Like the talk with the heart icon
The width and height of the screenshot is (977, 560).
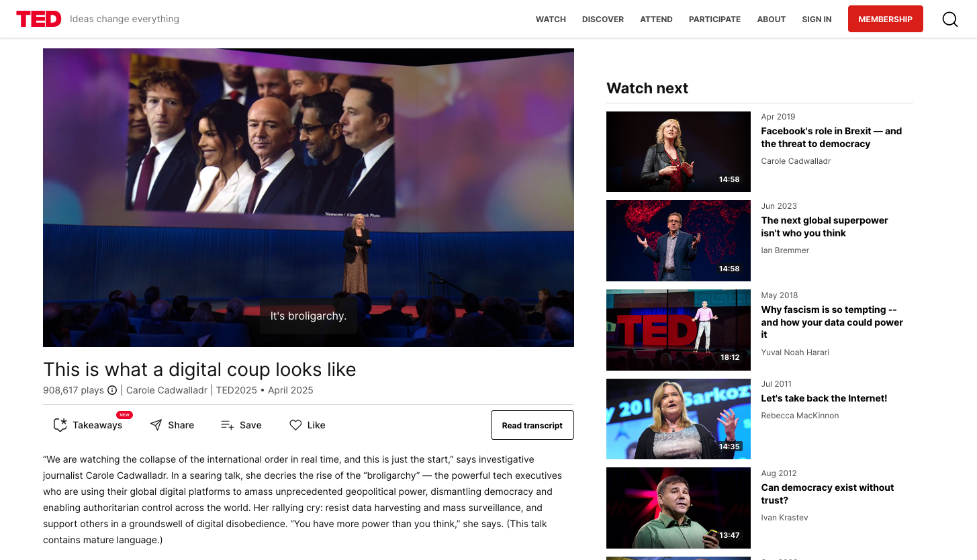coord(295,425)
